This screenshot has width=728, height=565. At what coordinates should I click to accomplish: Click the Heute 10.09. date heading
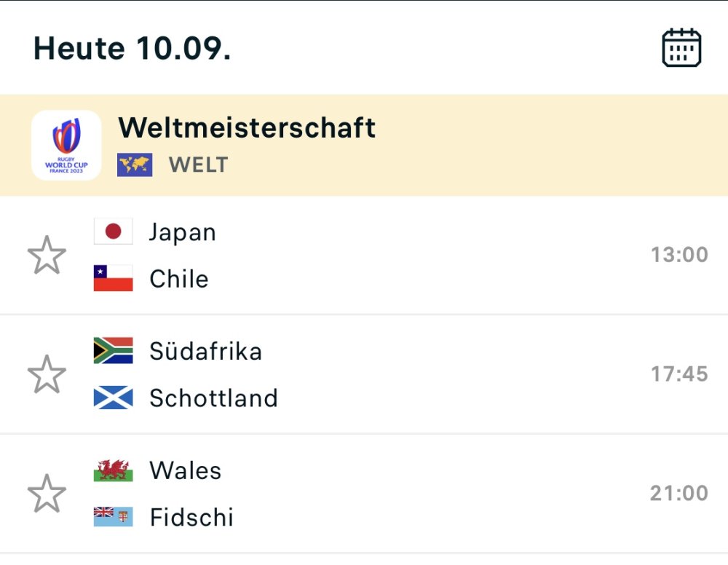[x=132, y=48]
